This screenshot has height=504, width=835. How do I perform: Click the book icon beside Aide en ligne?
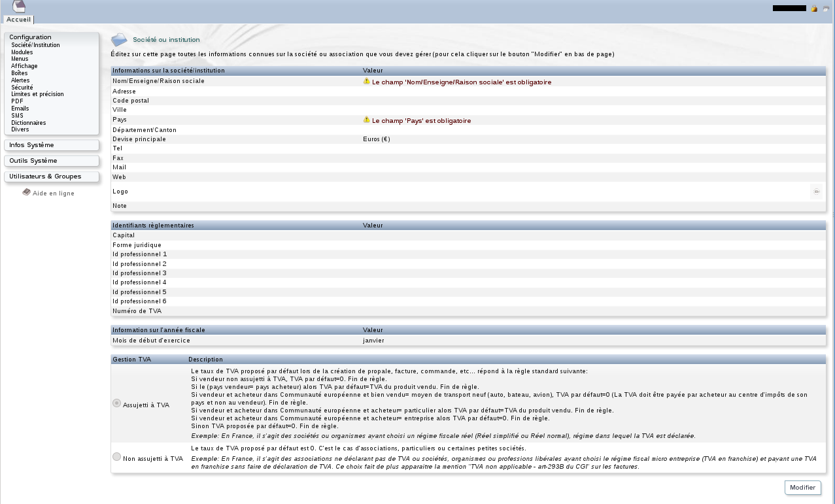tap(26, 192)
